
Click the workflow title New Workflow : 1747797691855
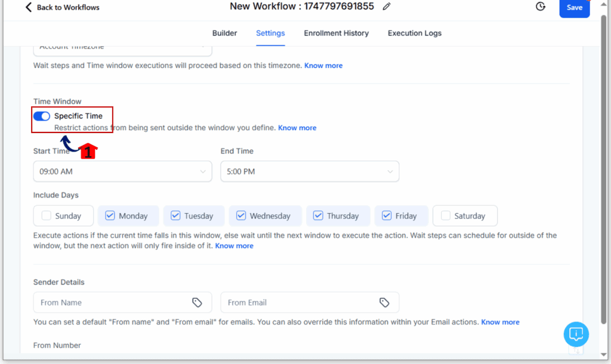click(x=301, y=6)
